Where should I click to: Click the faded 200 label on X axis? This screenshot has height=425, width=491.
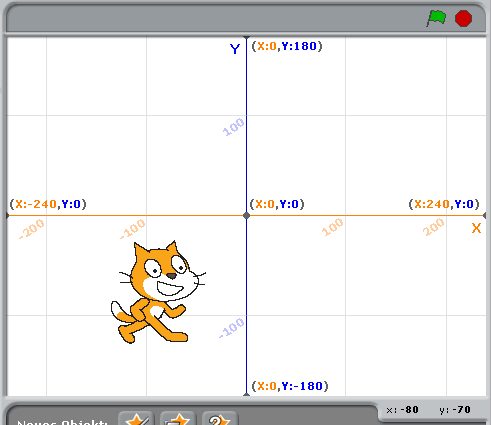point(433,227)
